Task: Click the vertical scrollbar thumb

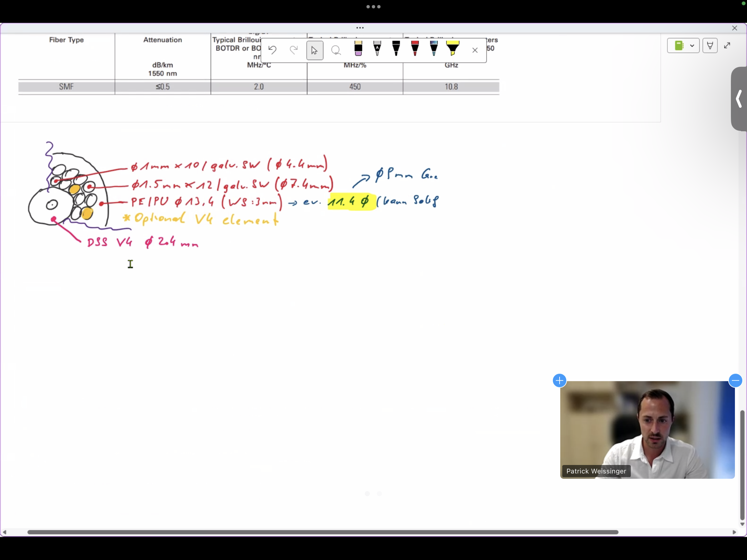Action: pyautogui.click(x=742, y=465)
